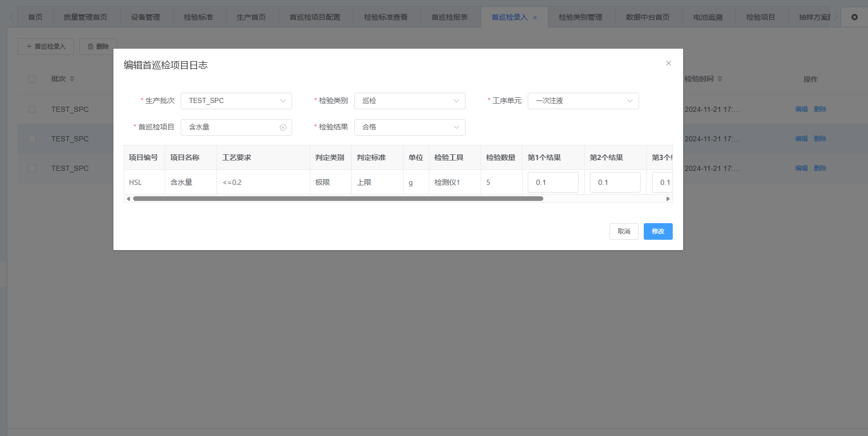The width and height of the screenshot is (868, 436).
Task: Close the 编辑首巡检项目日志 dialog
Action: tap(669, 63)
